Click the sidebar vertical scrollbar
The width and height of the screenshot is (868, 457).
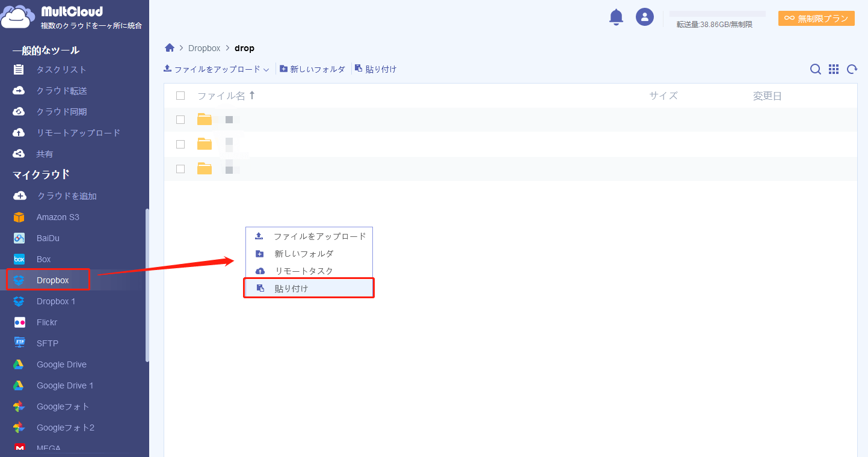pyautogui.click(x=147, y=286)
